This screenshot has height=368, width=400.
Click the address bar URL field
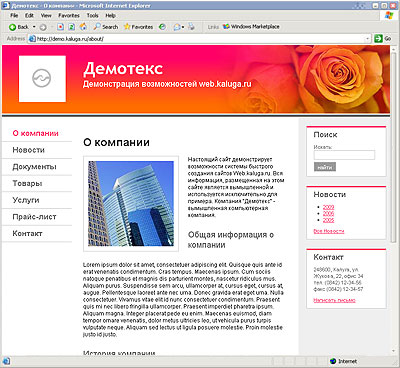coord(199,39)
